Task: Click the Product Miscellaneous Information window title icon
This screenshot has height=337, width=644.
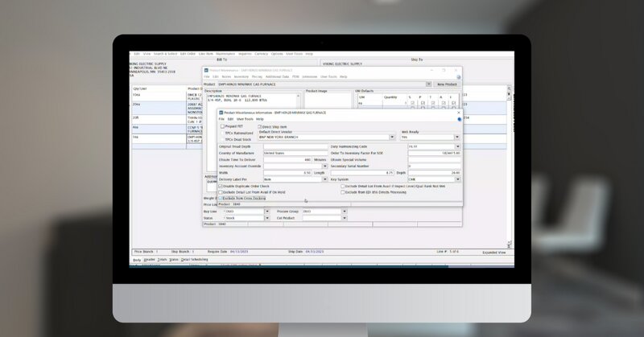Action: pyautogui.click(x=221, y=113)
